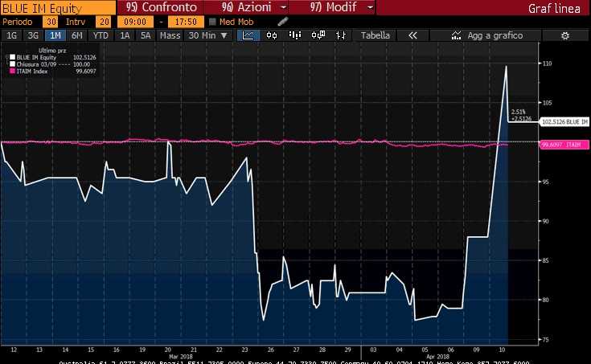Open the 30 Min interval dropdown
This screenshot has height=364, width=591.
207,35
